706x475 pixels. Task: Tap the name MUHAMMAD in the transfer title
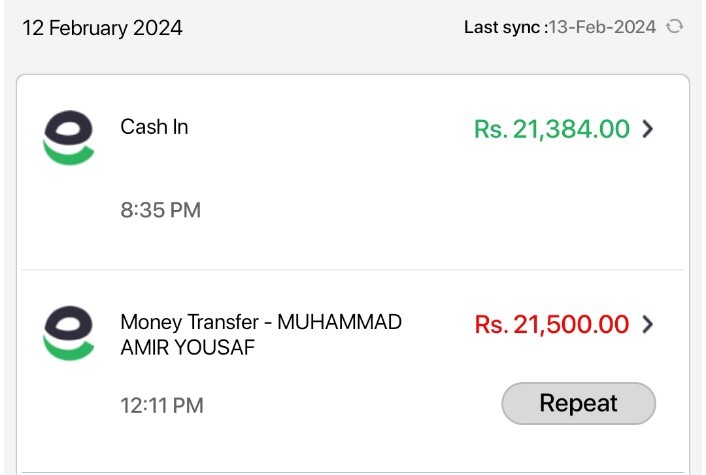coord(339,322)
